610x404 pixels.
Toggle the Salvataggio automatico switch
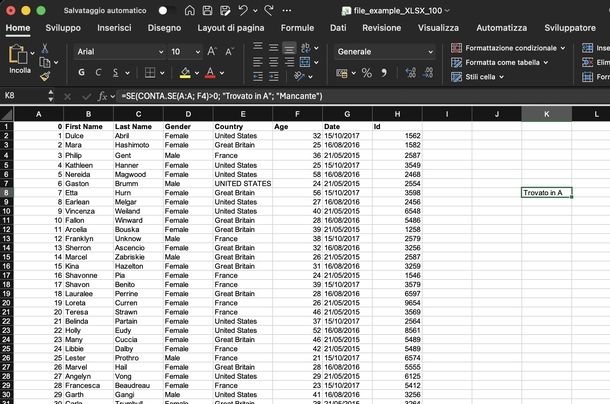coord(167,11)
